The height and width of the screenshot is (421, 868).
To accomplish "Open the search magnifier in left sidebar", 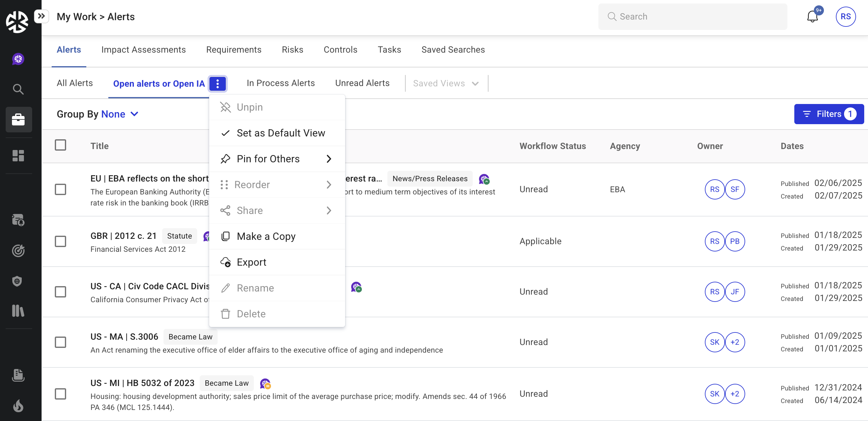I will (x=18, y=89).
